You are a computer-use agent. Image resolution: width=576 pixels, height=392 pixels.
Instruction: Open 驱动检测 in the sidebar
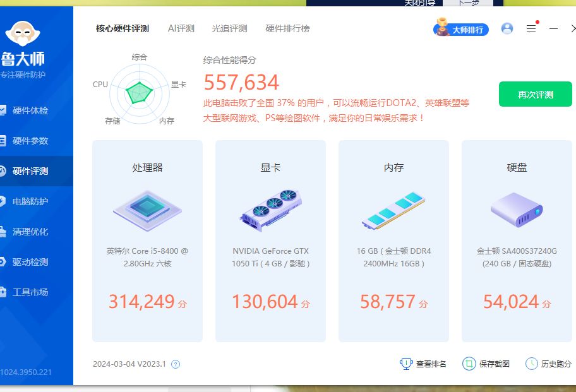click(30, 262)
